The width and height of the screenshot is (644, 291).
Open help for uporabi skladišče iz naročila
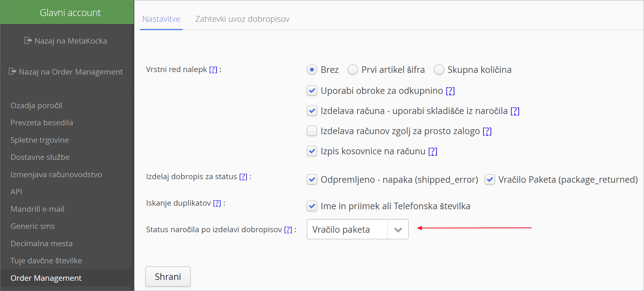(x=515, y=111)
